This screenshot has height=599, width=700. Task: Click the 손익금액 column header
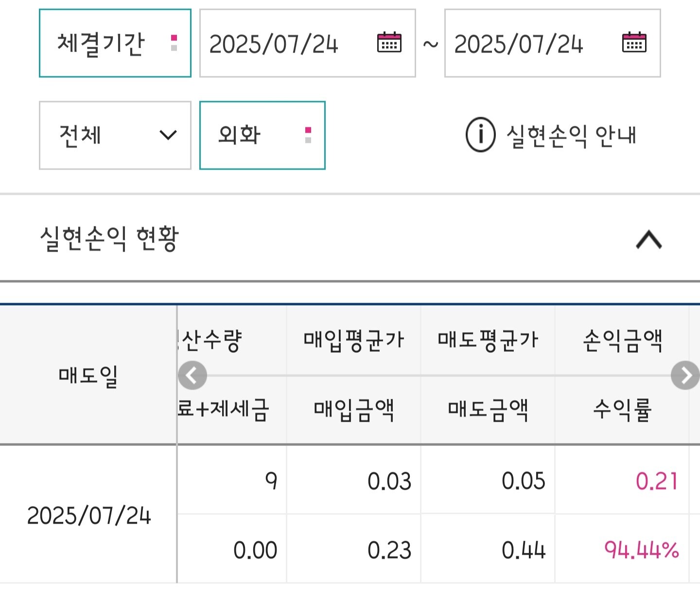pyautogui.click(x=622, y=341)
